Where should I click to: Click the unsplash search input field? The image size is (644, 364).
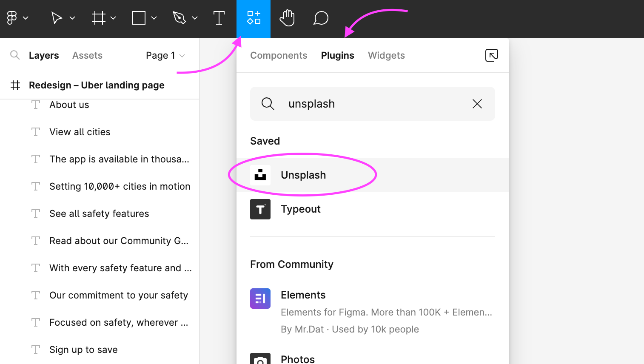pos(373,104)
